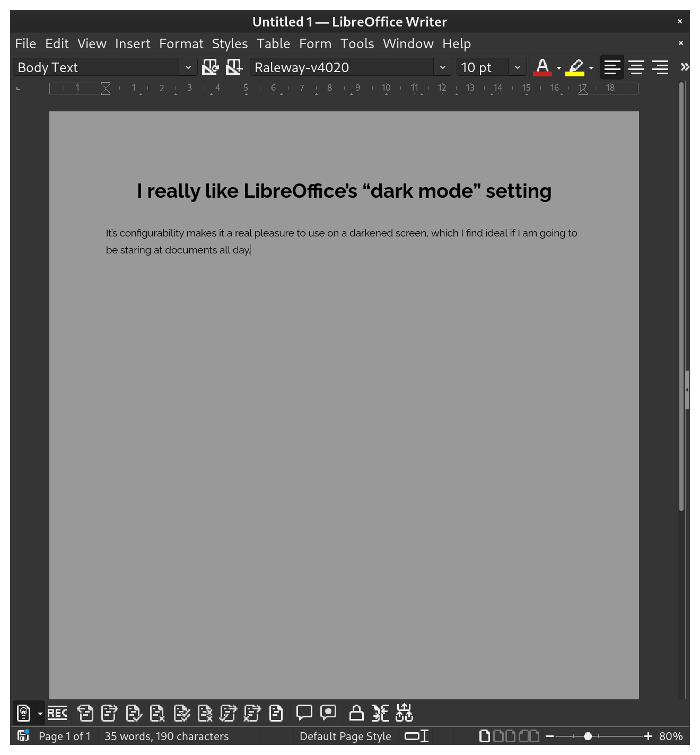This screenshot has width=700, height=755.
Task: Insert a track change comment
Action: [328, 713]
